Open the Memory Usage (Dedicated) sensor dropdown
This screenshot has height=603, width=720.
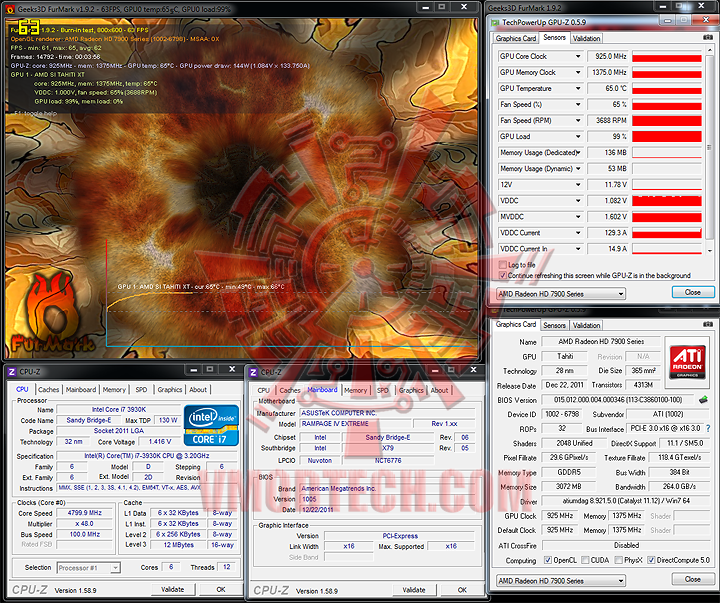click(578, 152)
